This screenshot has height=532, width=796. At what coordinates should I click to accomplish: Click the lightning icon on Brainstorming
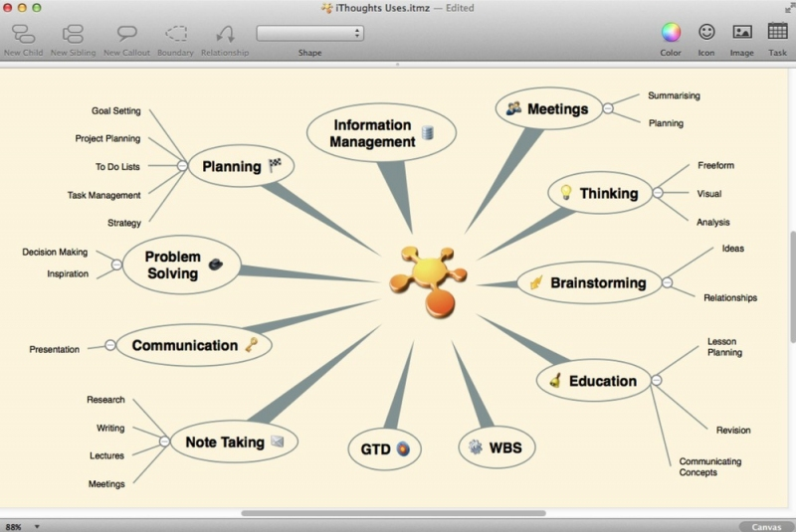click(535, 282)
